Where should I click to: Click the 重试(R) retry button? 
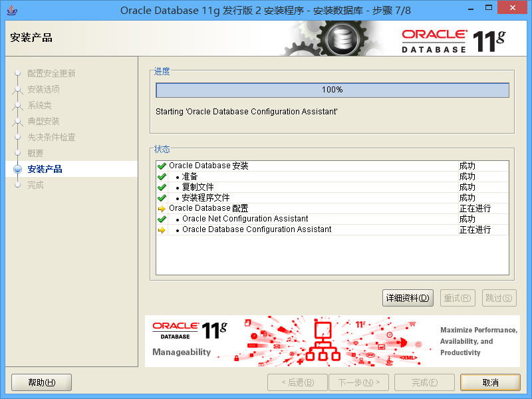pyautogui.click(x=458, y=298)
